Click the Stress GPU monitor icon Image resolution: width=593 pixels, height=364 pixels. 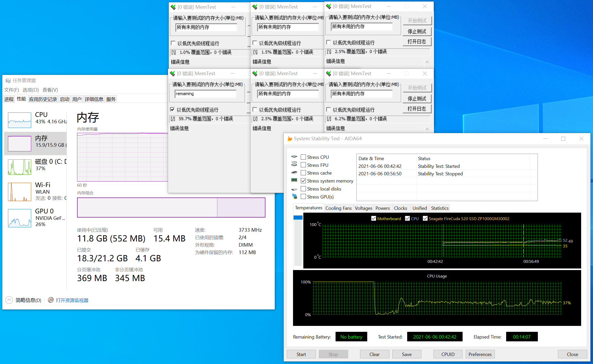[x=294, y=196]
